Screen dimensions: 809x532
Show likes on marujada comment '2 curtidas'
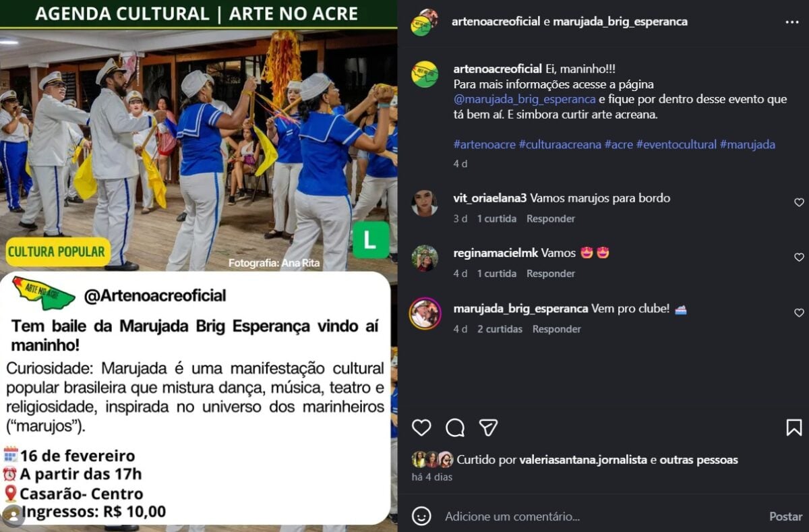pyautogui.click(x=500, y=329)
